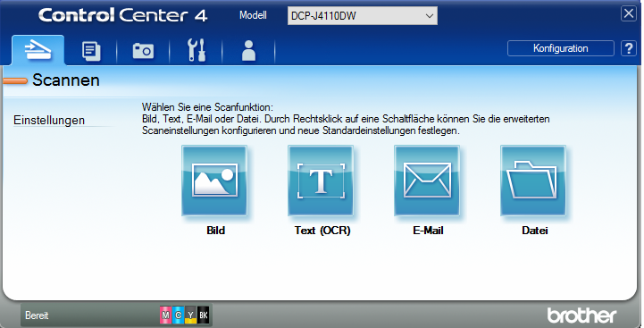Open the Scan tab with scanner icon

[x=38, y=51]
